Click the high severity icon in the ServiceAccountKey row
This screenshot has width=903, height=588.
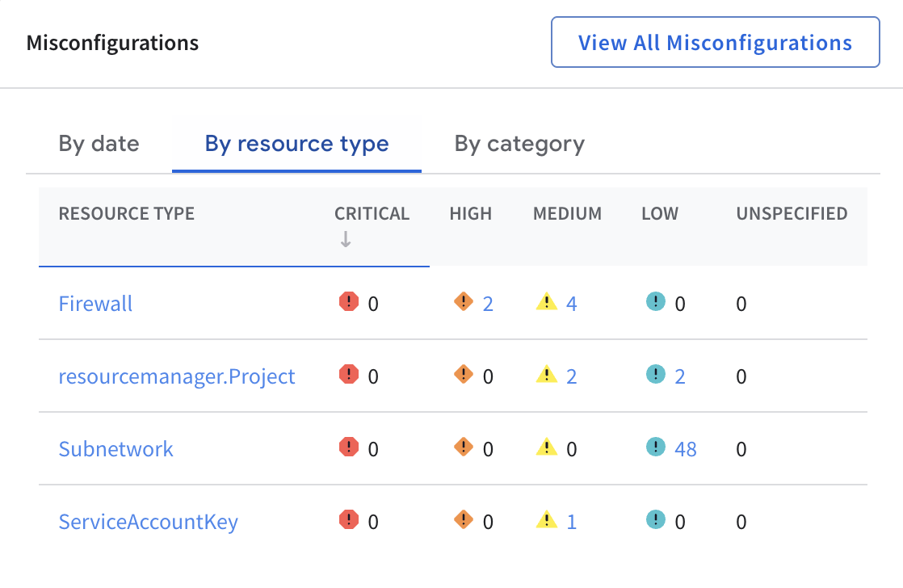point(464,521)
